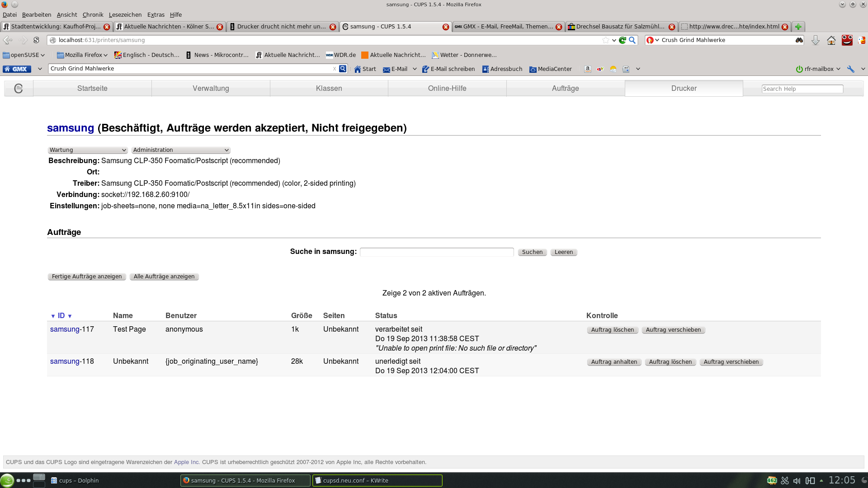Open the address bar history dropdown arrow
The image size is (868, 488).
tap(614, 40)
